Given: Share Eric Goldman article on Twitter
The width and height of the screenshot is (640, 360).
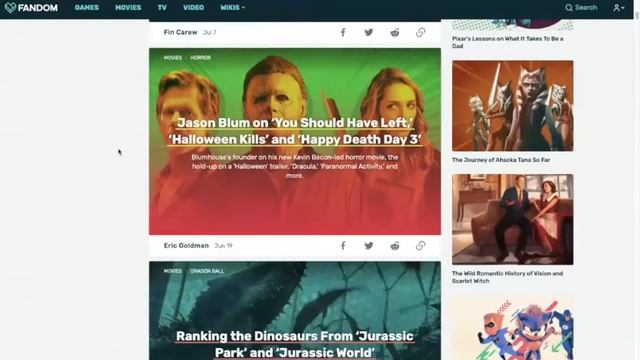Looking at the screenshot, I should pyautogui.click(x=369, y=246).
